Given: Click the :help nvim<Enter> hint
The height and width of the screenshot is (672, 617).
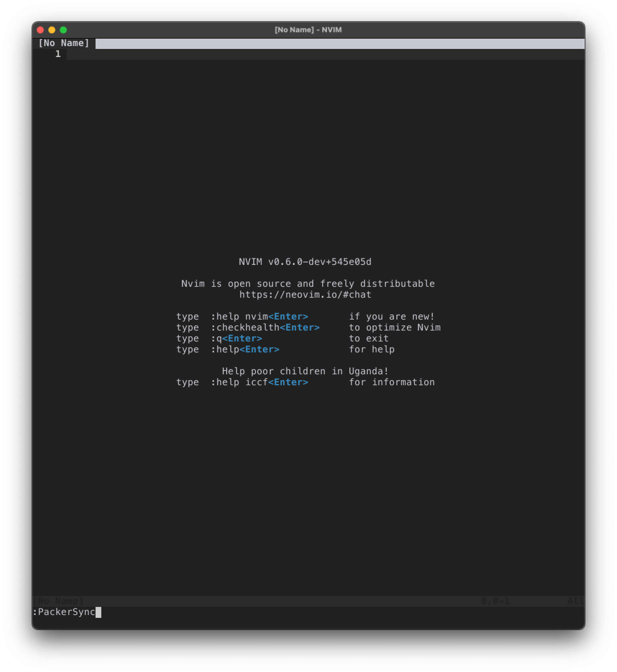Looking at the screenshot, I should pyautogui.click(x=260, y=316).
